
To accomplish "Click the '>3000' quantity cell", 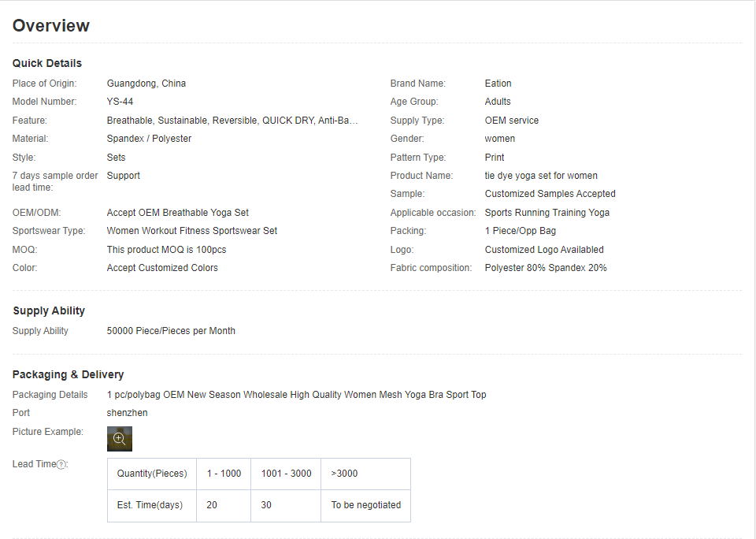I will (x=366, y=474).
